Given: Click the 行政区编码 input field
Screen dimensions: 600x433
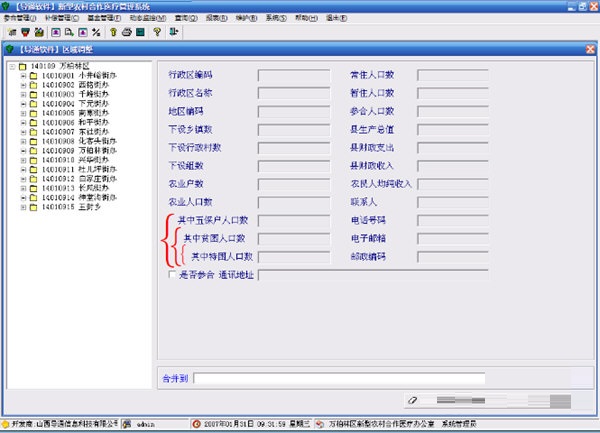Looking at the screenshot, I should [294, 75].
